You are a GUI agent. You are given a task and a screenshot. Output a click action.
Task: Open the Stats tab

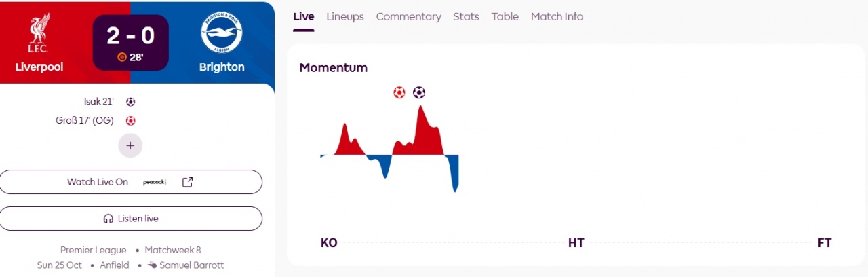click(x=466, y=16)
